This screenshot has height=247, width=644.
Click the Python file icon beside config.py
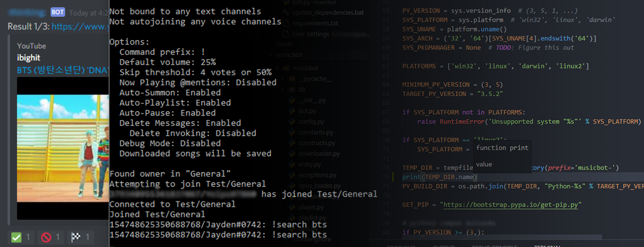click(x=292, y=122)
